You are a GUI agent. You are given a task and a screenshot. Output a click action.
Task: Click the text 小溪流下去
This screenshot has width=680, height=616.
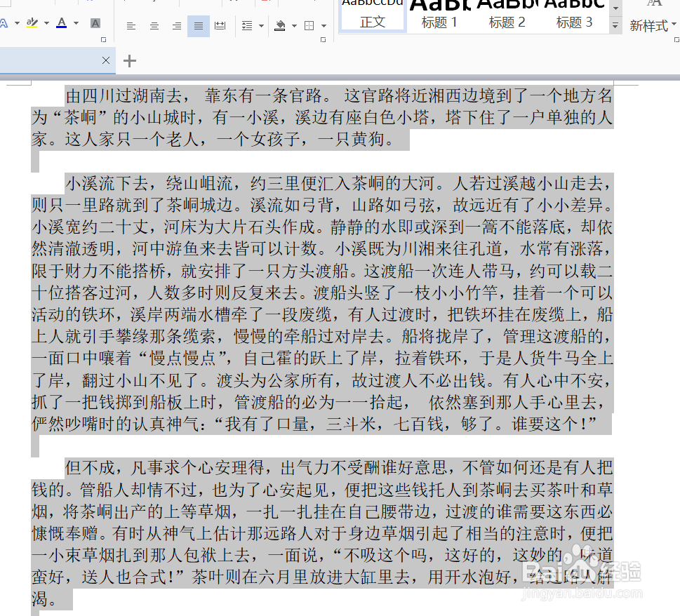point(107,184)
